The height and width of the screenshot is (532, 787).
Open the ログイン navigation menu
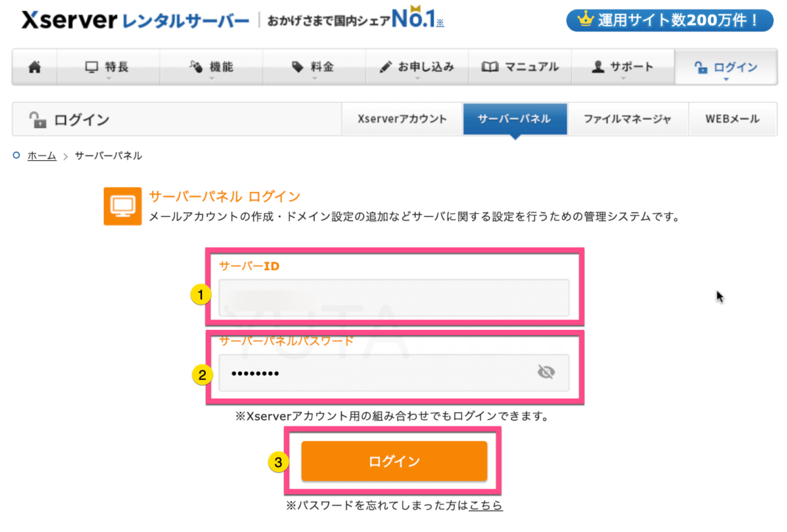pos(725,67)
